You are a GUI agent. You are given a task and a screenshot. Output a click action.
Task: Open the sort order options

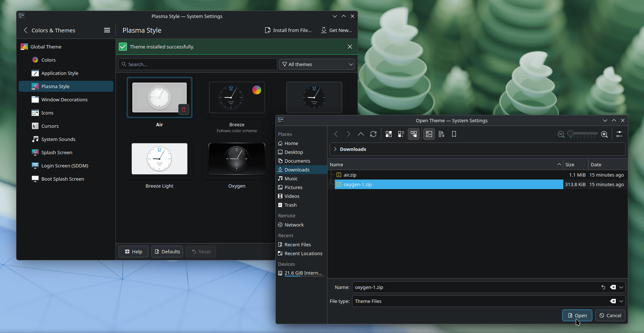coord(442,134)
